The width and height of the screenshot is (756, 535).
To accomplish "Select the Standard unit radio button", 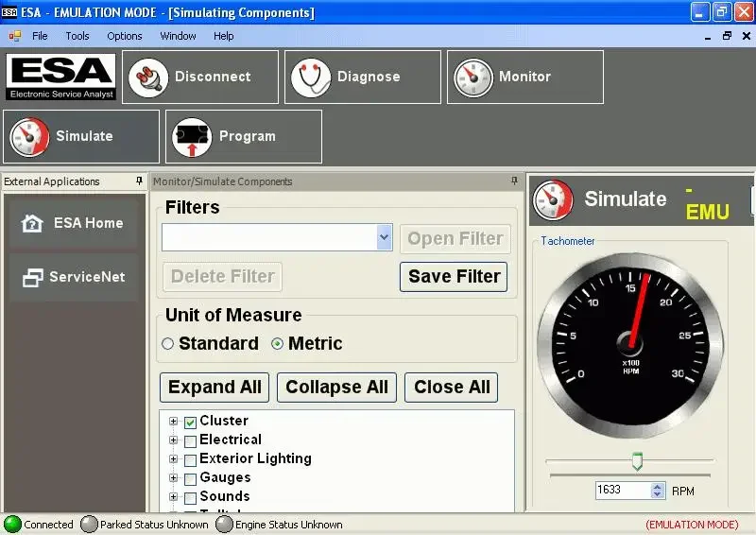I will pyautogui.click(x=168, y=344).
